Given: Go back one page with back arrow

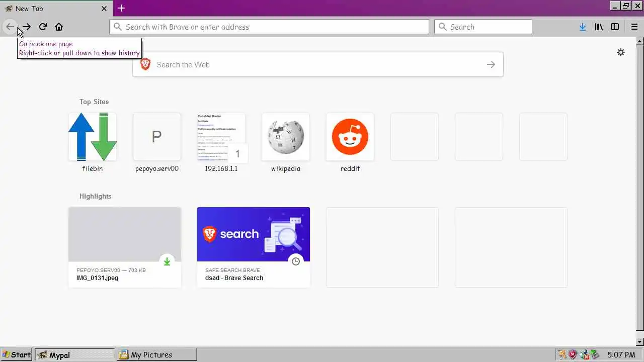Looking at the screenshot, I should point(10,27).
